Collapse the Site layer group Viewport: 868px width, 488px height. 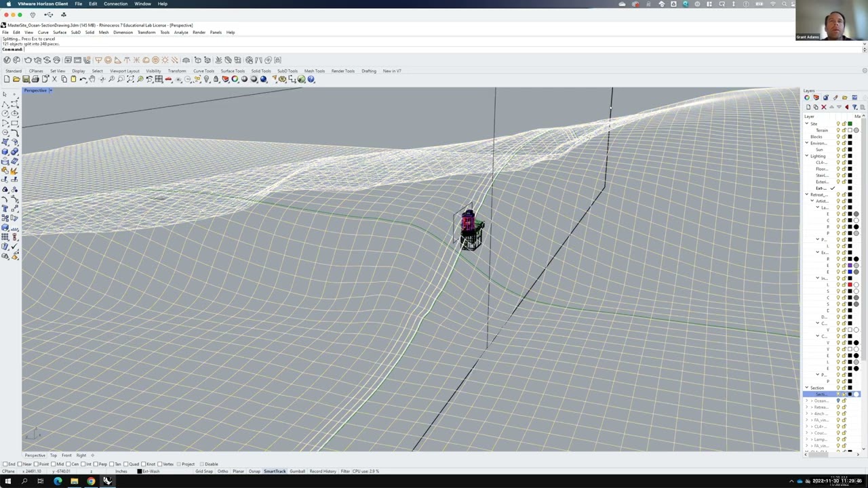point(807,123)
